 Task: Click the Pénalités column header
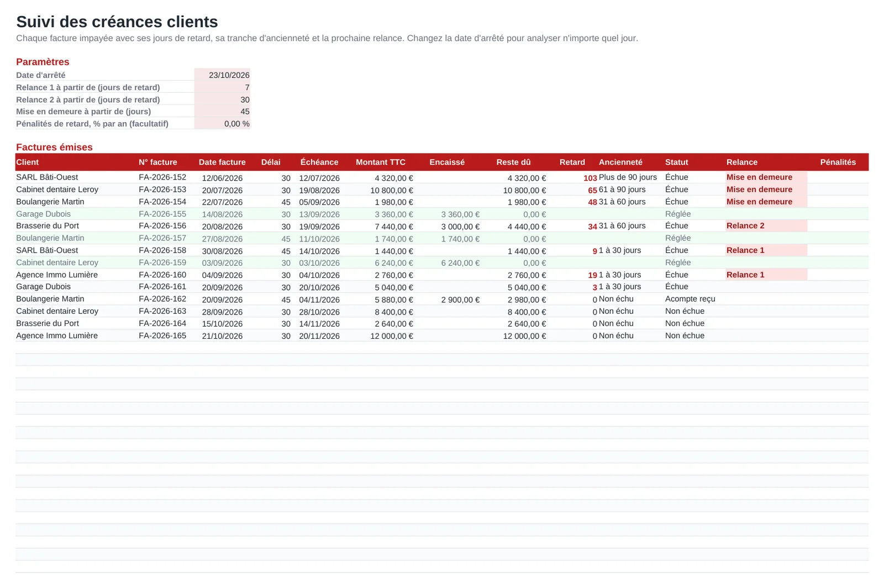[838, 162]
